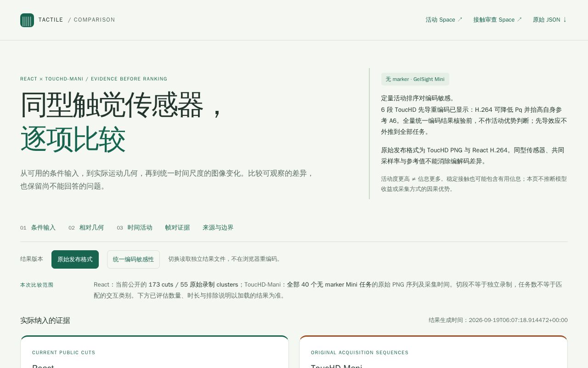This screenshot has width=588, height=368.
Task: Open the 活动 Space external link
Action: 444,20
